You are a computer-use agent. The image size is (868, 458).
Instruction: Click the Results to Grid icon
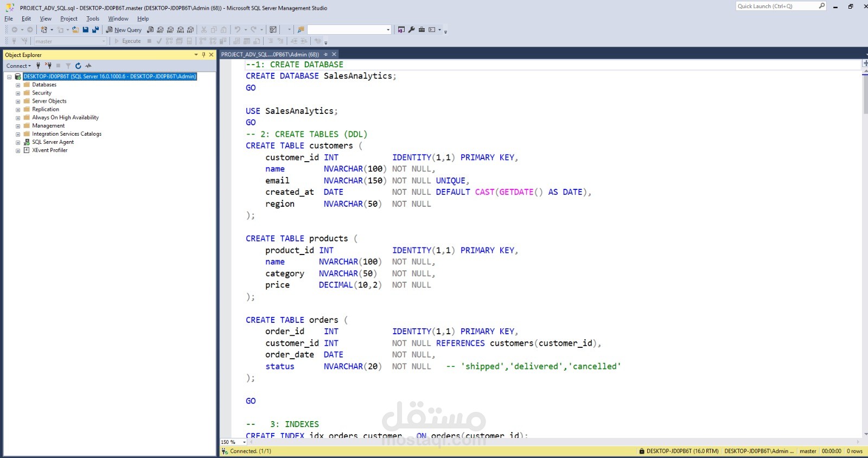point(247,41)
